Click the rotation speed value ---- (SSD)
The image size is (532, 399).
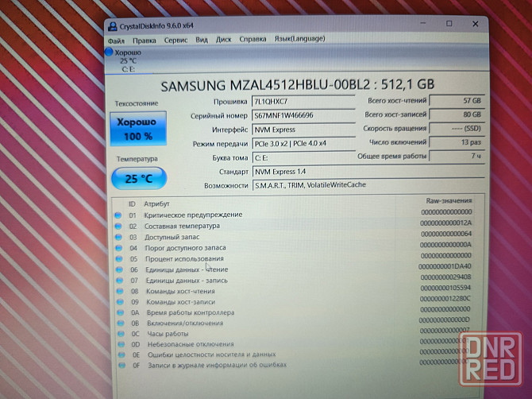click(x=457, y=129)
